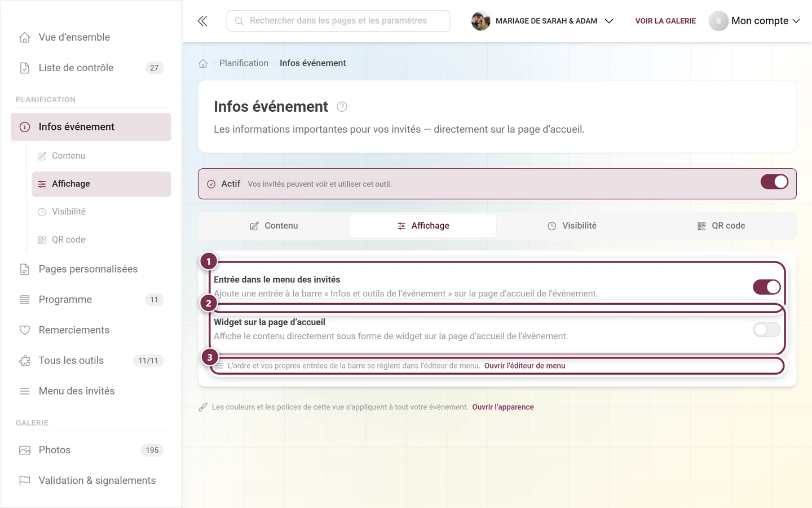Screen dimensions: 812x508
Task: Click the Widget sur la page d'accueil label
Action: click(270, 322)
